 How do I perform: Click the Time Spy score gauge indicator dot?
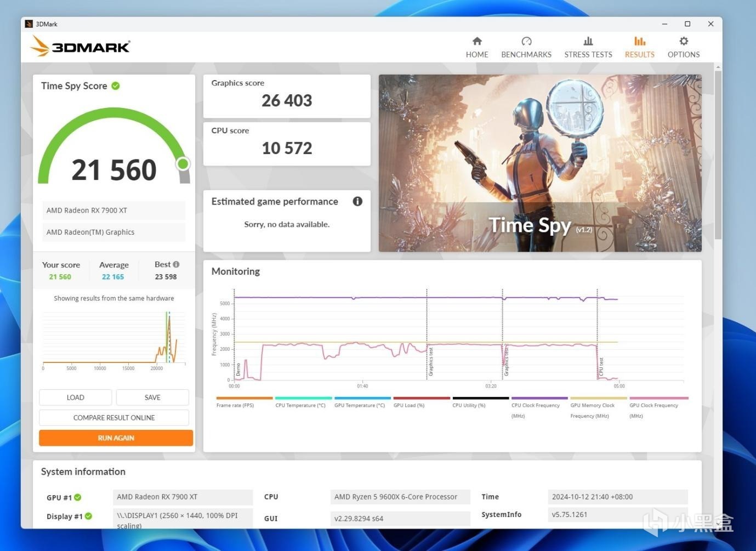[183, 163]
